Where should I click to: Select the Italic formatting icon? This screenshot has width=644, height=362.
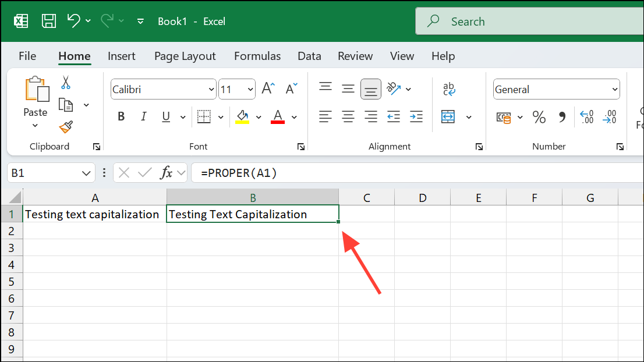[143, 116]
